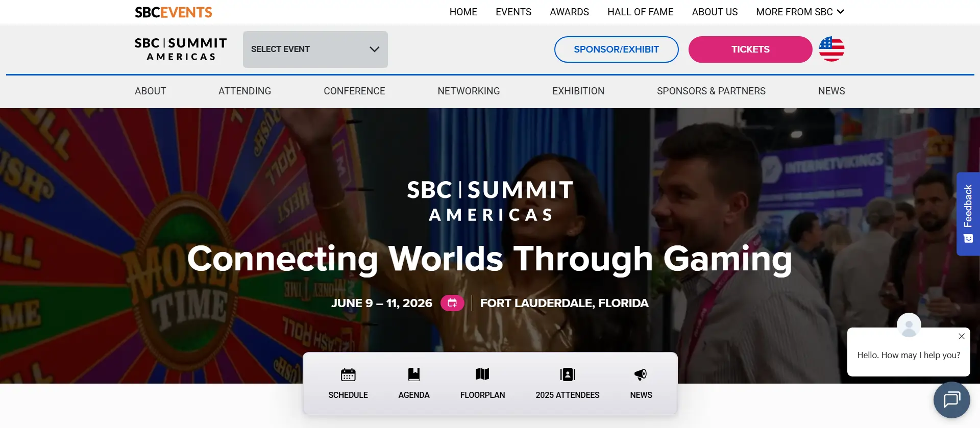This screenshot has height=428, width=980.
Task: Open the News megaphone icon
Action: point(641,374)
